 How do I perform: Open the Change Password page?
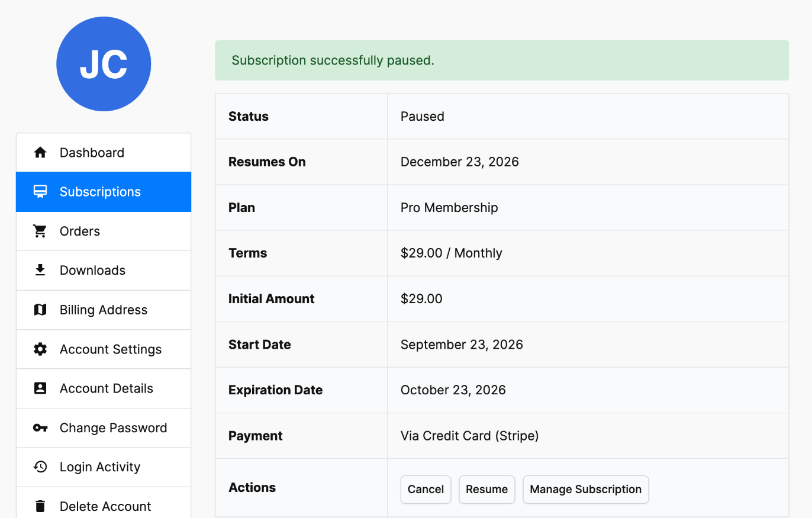click(104, 428)
